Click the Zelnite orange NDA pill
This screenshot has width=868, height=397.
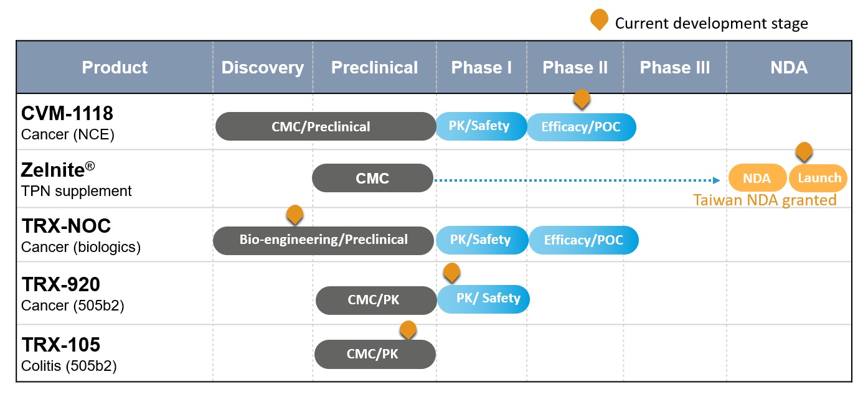click(x=757, y=178)
